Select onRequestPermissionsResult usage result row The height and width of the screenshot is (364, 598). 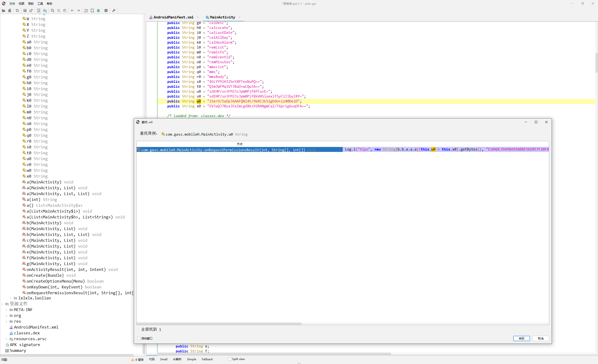(x=342, y=150)
